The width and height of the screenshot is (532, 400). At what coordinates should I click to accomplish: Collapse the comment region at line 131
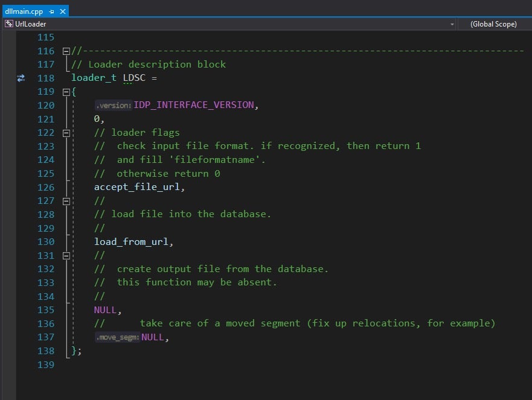(66, 256)
